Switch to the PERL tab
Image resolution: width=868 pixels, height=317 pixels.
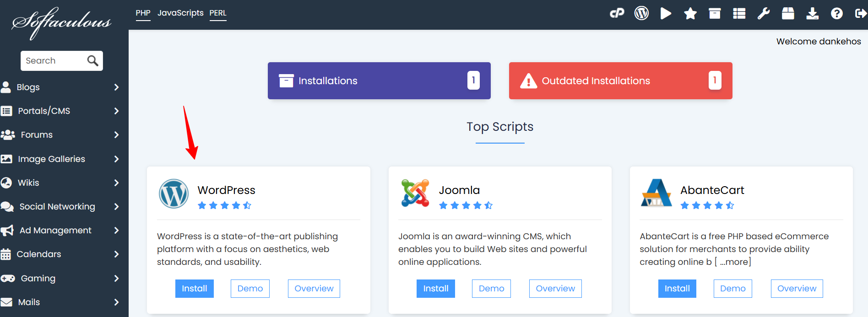tap(218, 13)
